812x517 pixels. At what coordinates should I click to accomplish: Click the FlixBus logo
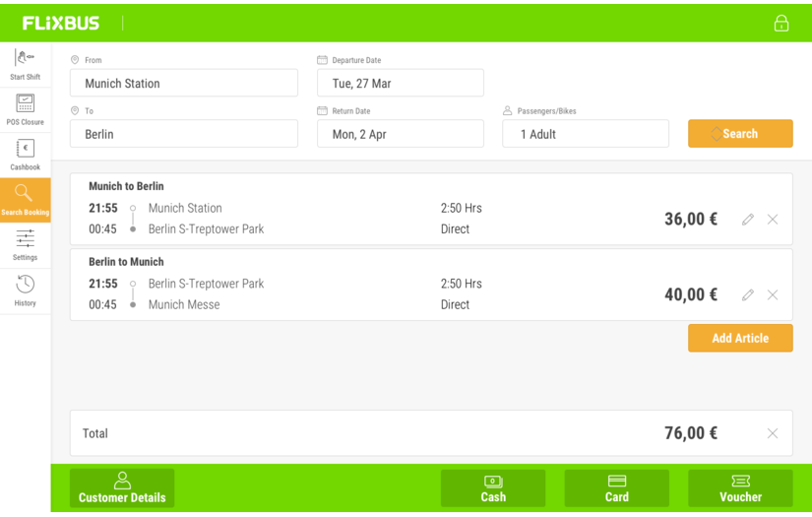(61, 24)
